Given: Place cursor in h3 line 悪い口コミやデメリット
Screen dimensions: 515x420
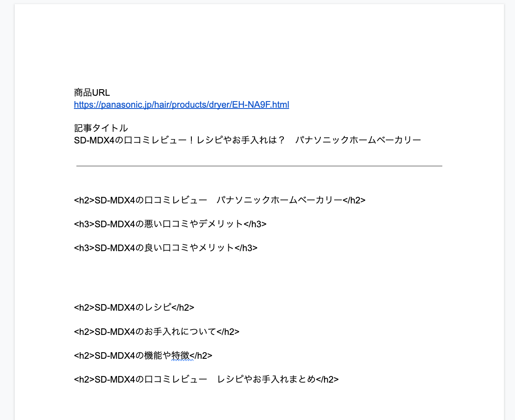Looking at the screenshot, I should [170, 224].
